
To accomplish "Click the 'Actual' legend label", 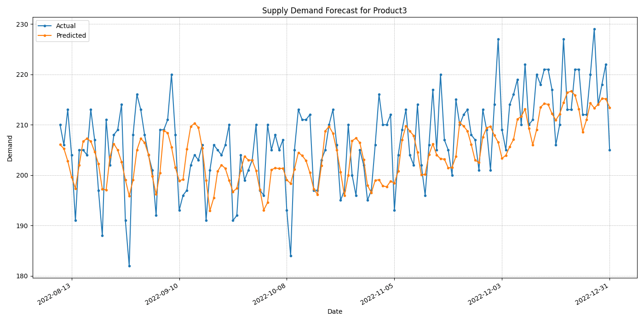I will (66, 26).
